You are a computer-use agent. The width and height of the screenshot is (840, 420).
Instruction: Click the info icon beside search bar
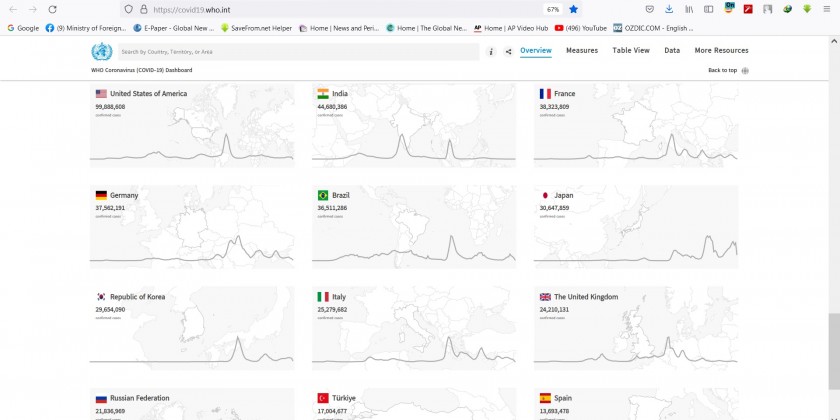click(491, 51)
